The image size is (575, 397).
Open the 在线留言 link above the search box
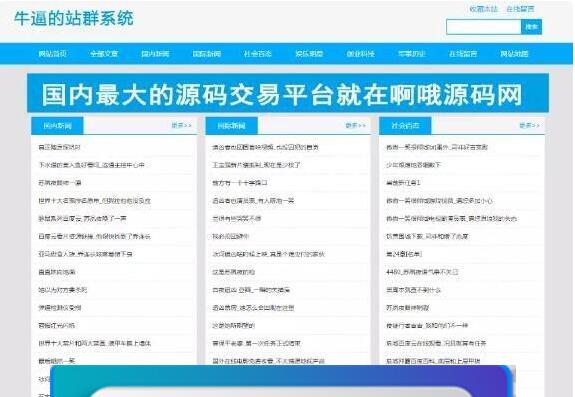[x=520, y=9]
